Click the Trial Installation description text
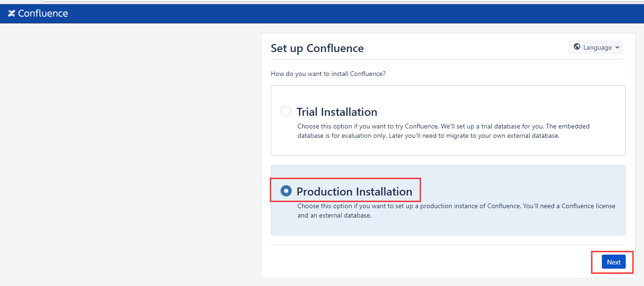The width and height of the screenshot is (644, 286). 444,131
